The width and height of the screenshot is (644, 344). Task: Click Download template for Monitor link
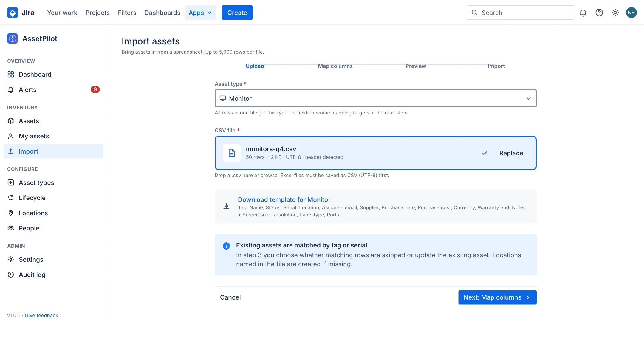click(284, 199)
